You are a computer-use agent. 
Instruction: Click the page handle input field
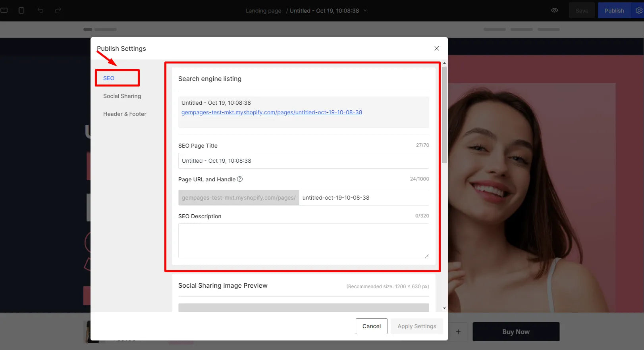363,198
